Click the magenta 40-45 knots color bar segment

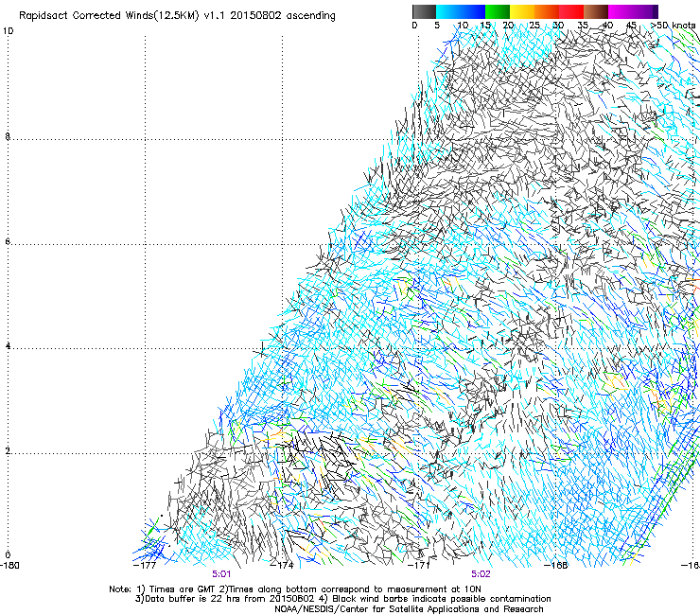click(621, 11)
